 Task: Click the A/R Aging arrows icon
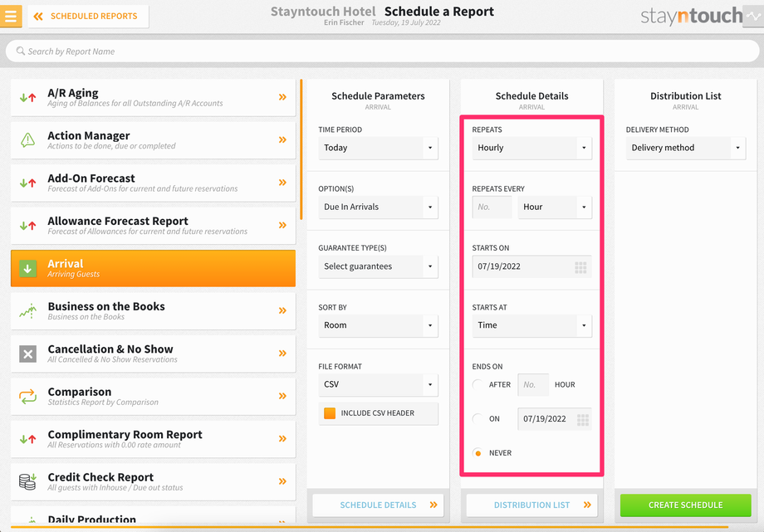(x=27, y=97)
